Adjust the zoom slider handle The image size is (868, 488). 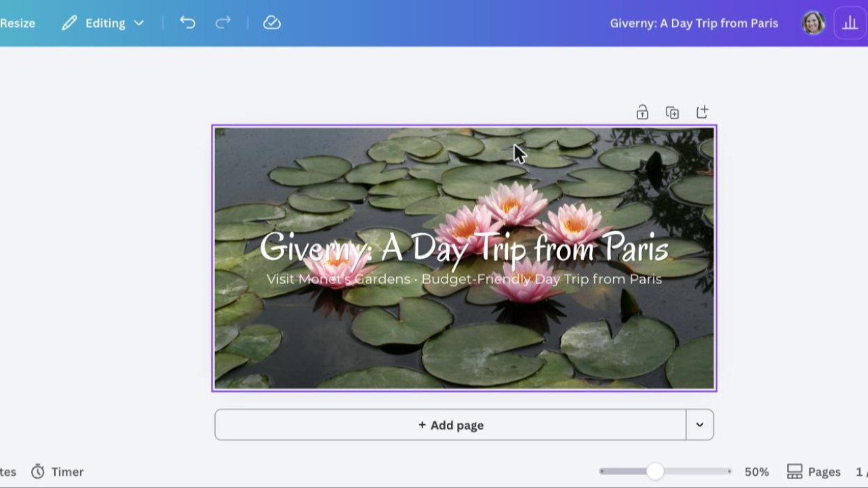[655, 472]
